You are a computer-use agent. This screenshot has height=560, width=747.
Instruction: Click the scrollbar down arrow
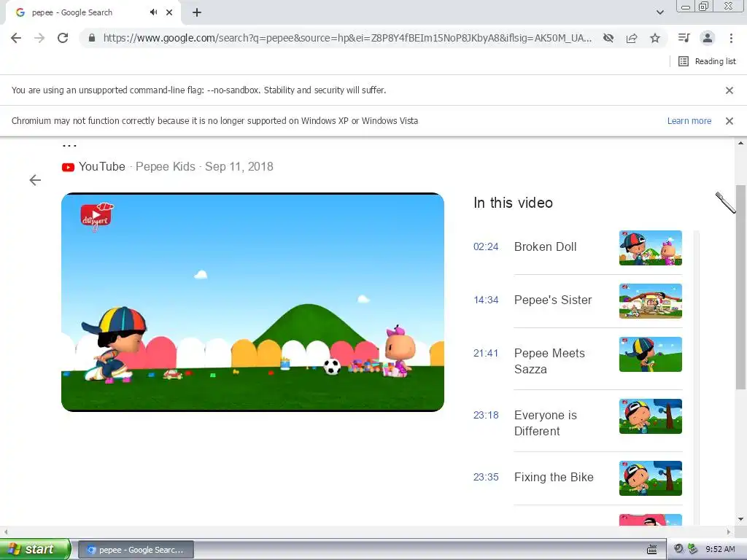(740, 519)
